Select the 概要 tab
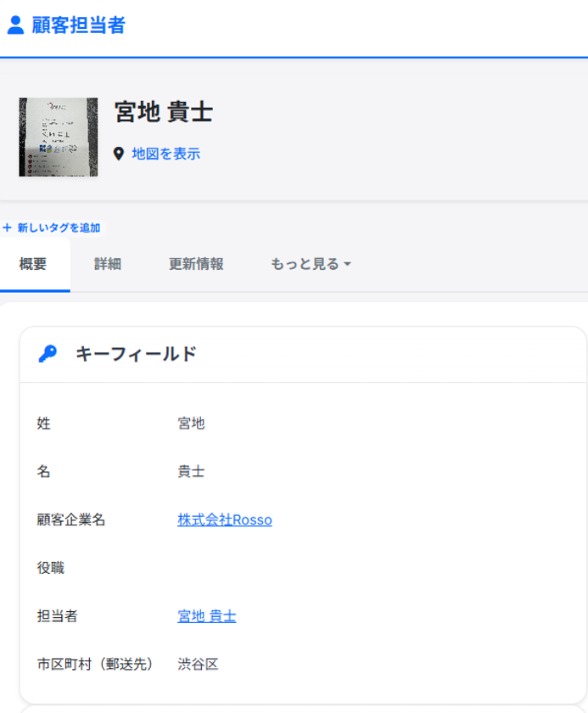The width and height of the screenshot is (588, 713). [x=34, y=264]
